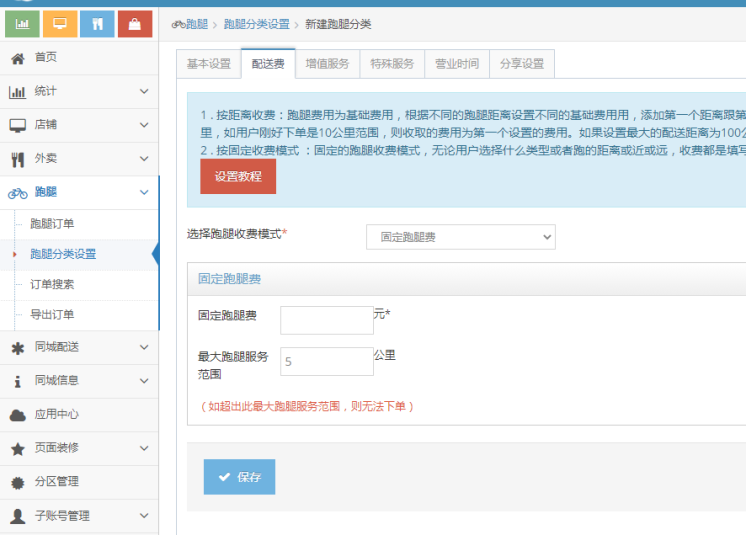Open the 选择跑腿收费模式 dropdown
This screenshot has height=535, width=746.
tap(460, 237)
